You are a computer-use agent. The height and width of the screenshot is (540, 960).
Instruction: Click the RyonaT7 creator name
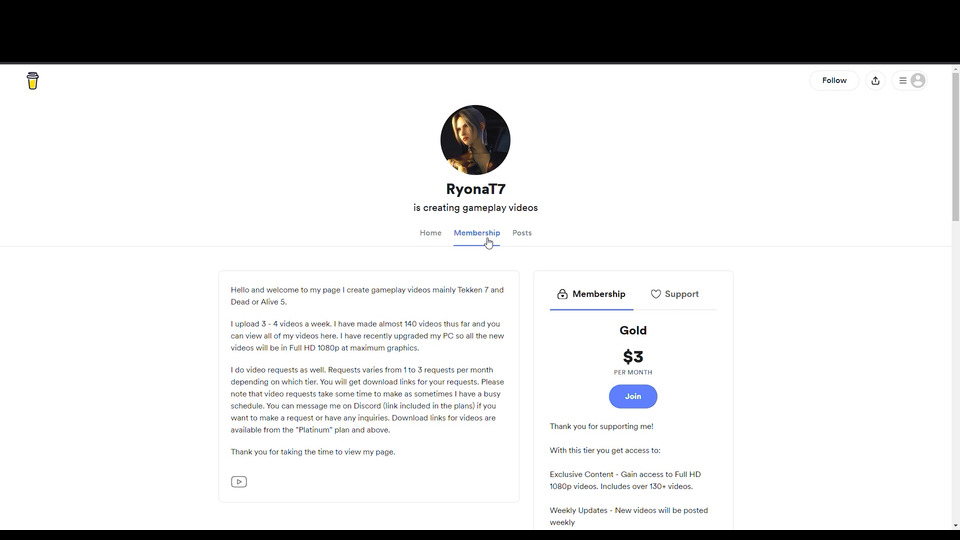coord(476,189)
